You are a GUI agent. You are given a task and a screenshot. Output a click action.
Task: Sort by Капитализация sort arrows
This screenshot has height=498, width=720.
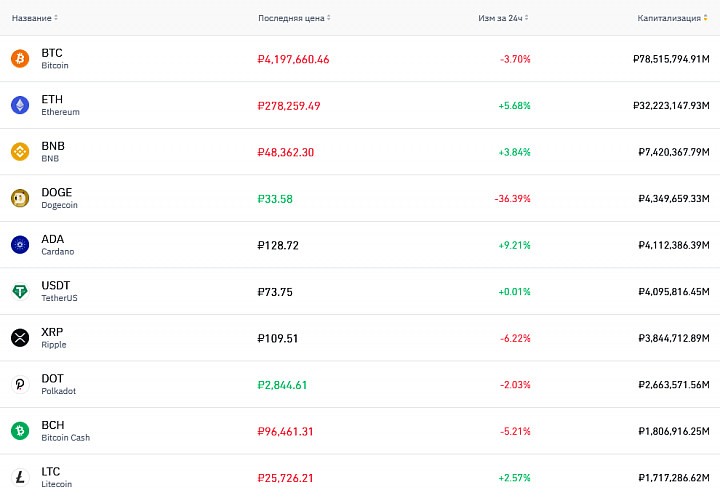(x=705, y=17)
